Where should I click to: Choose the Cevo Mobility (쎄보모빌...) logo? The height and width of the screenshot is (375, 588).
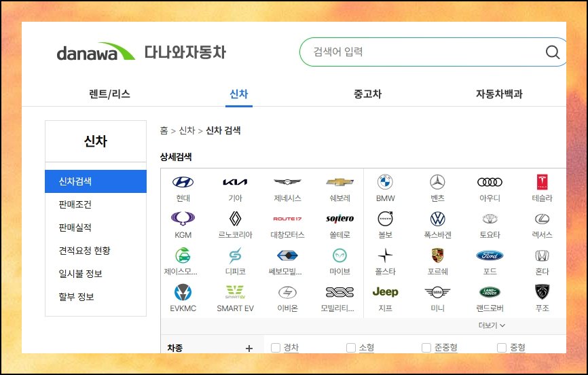287,255
